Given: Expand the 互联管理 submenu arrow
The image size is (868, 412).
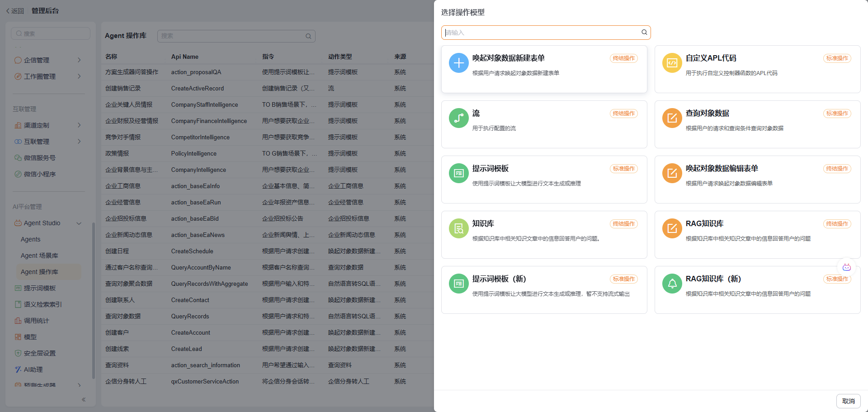Looking at the screenshot, I should pos(79,142).
